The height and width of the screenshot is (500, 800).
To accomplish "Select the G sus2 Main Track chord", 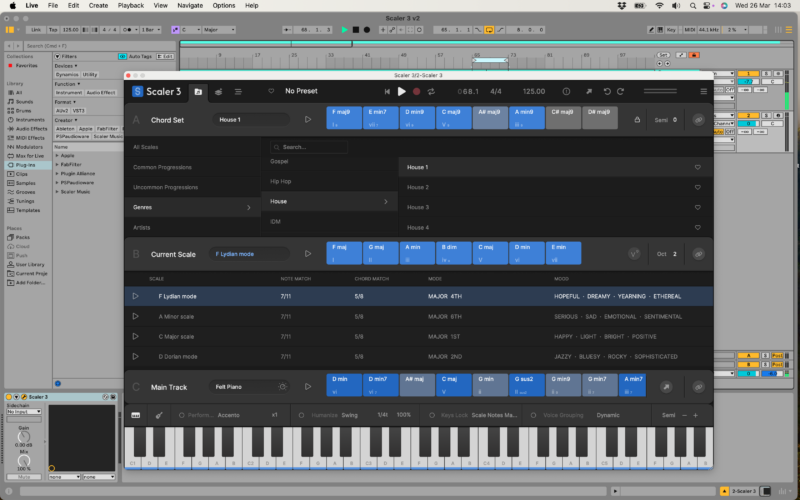I will pyautogui.click(x=527, y=385).
